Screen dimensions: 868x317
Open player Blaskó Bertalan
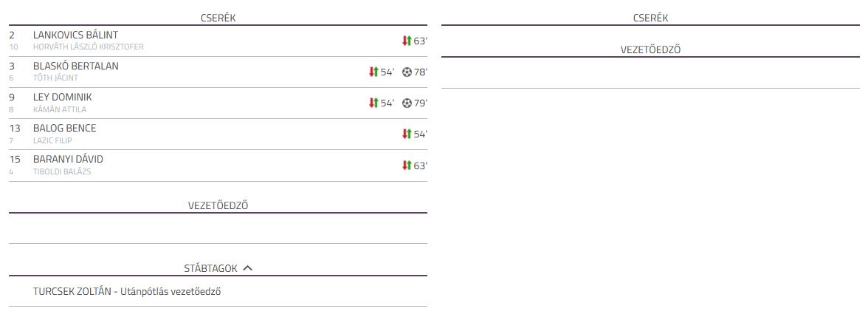(75, 66)
